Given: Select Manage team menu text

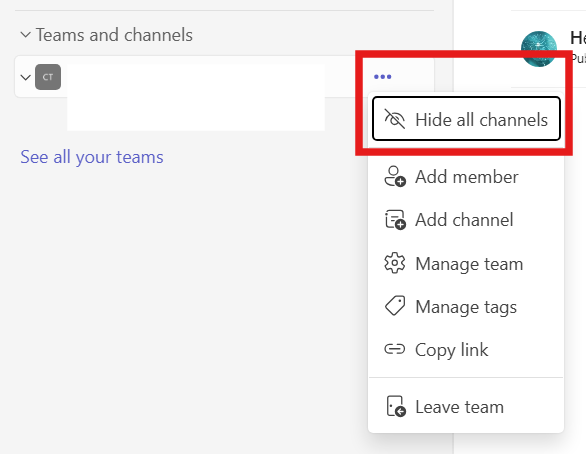Looking at the screenshot, I should 469,264.
